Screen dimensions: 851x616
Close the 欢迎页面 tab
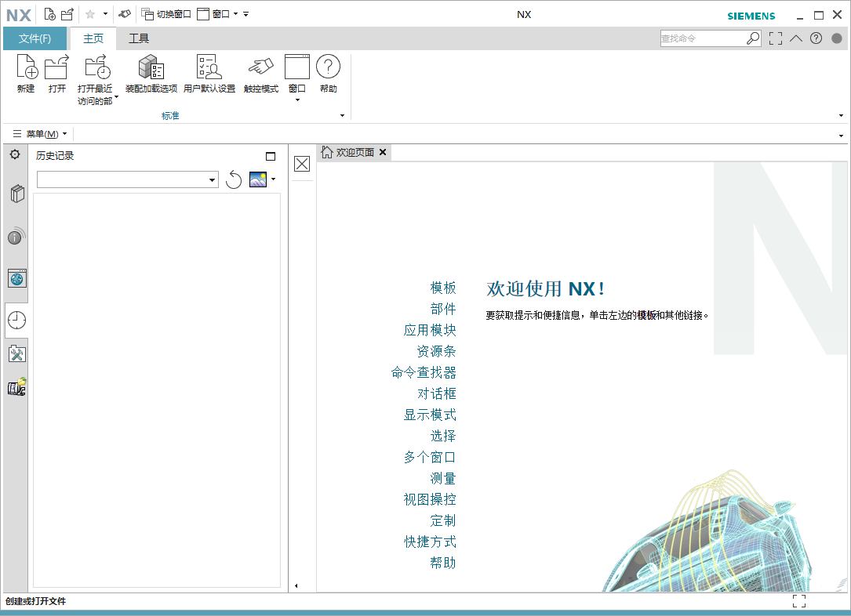point(383,152)
